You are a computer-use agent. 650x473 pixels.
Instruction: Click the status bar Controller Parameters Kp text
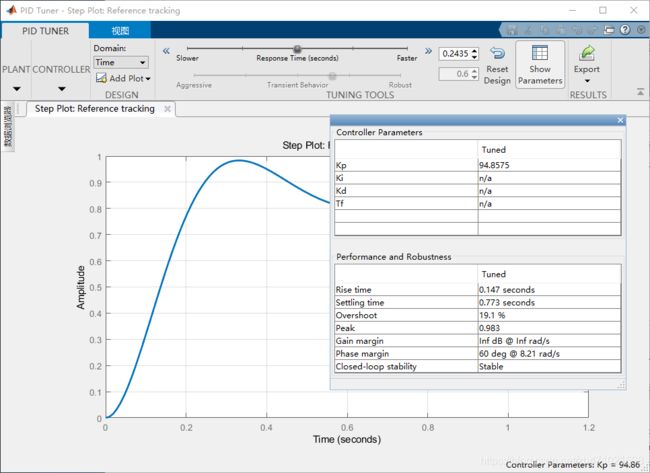point(573,465)
